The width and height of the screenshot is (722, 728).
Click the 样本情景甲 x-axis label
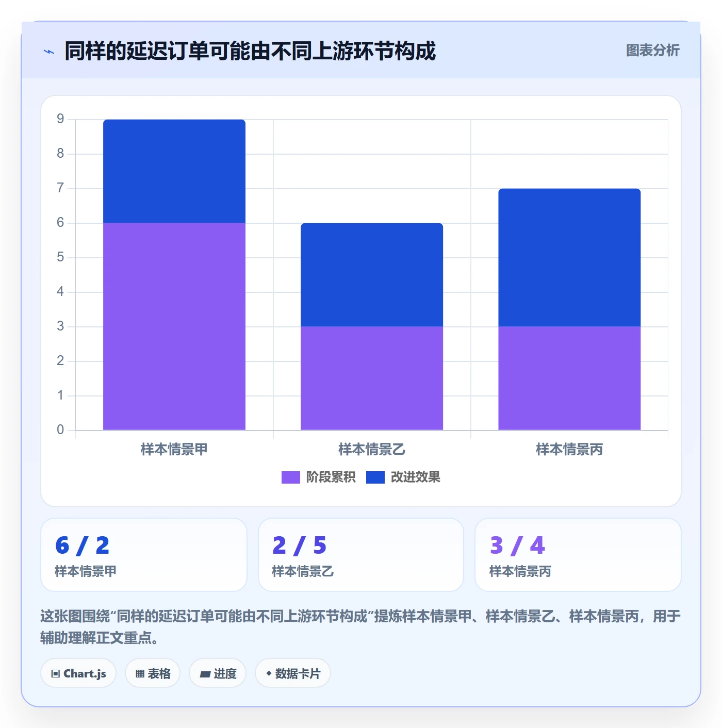click(x=174, y=450)
